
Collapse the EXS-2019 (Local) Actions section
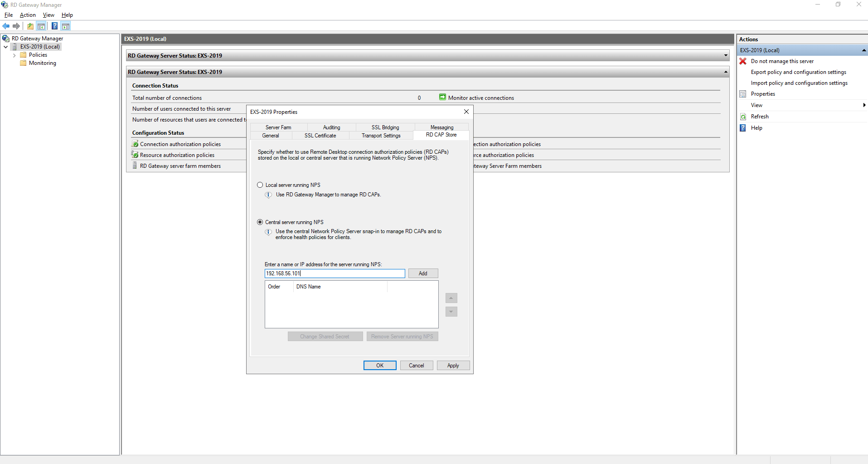pos(864,50)
